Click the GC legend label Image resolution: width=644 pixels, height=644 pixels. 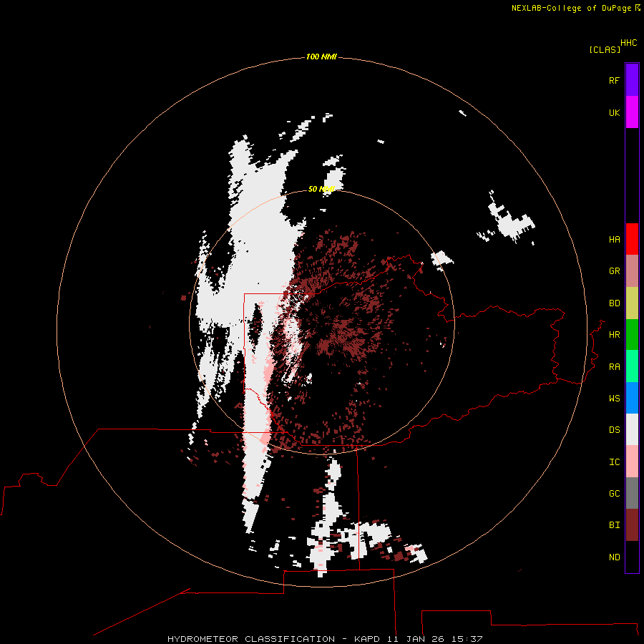coord(614,494)
